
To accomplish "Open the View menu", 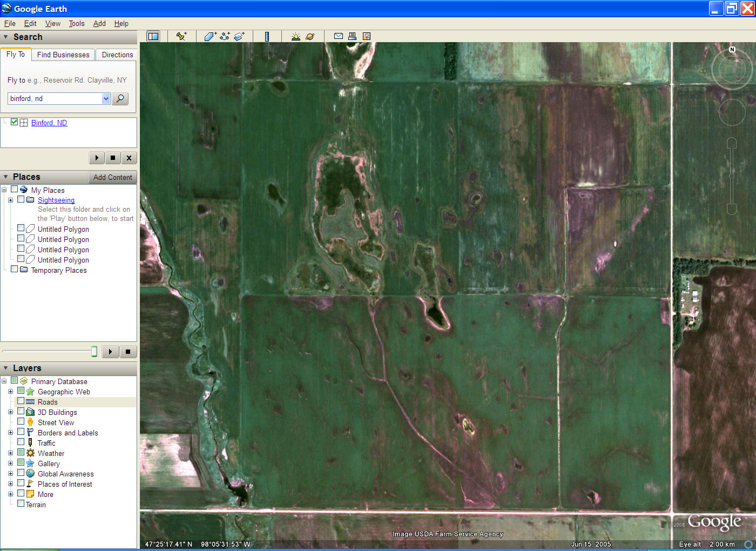I will [x=53, y=23].
